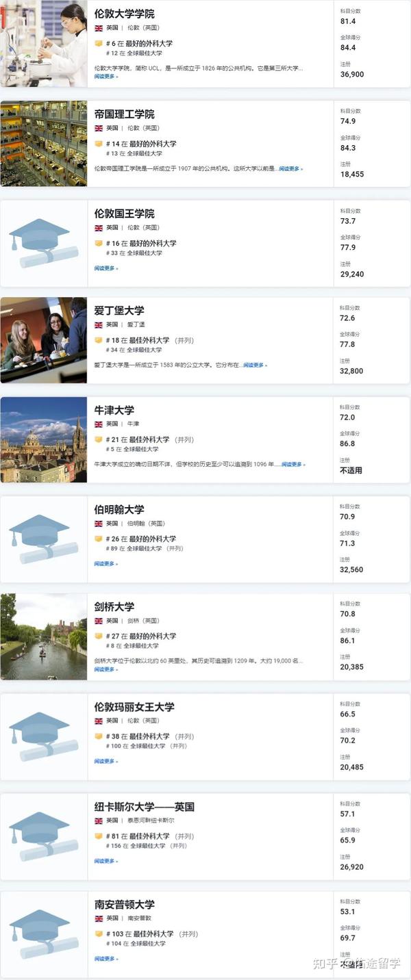The width and height of the screenshot is (411, 980).
Task: Open the 牛津大学 title link
Action: (x=114, y=410)
